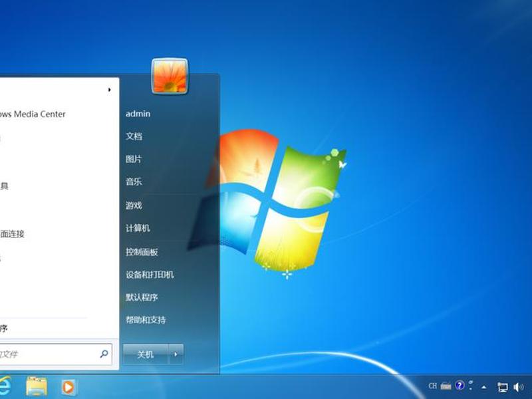Viewport: 532px width, 399px height.
Task: Open 文档 from the Start menu
Action: (134, 136)
